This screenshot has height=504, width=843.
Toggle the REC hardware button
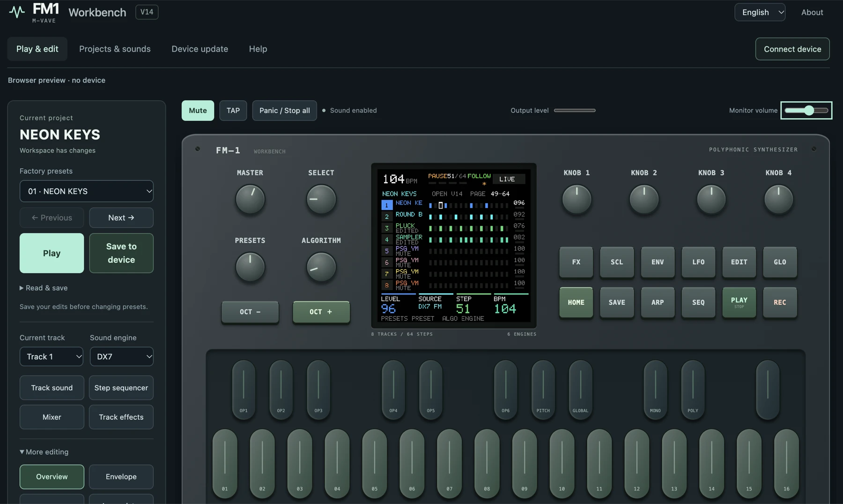pos(780,303)
